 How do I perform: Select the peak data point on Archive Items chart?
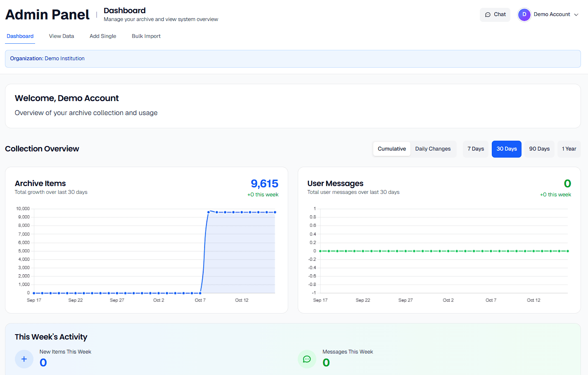tap(209, 211)
